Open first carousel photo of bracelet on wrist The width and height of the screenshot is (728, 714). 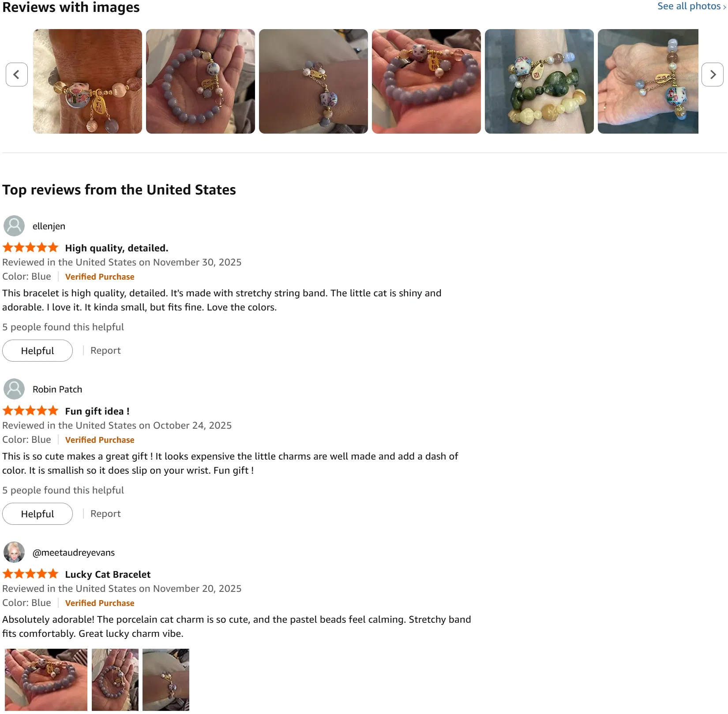point(87,81)
